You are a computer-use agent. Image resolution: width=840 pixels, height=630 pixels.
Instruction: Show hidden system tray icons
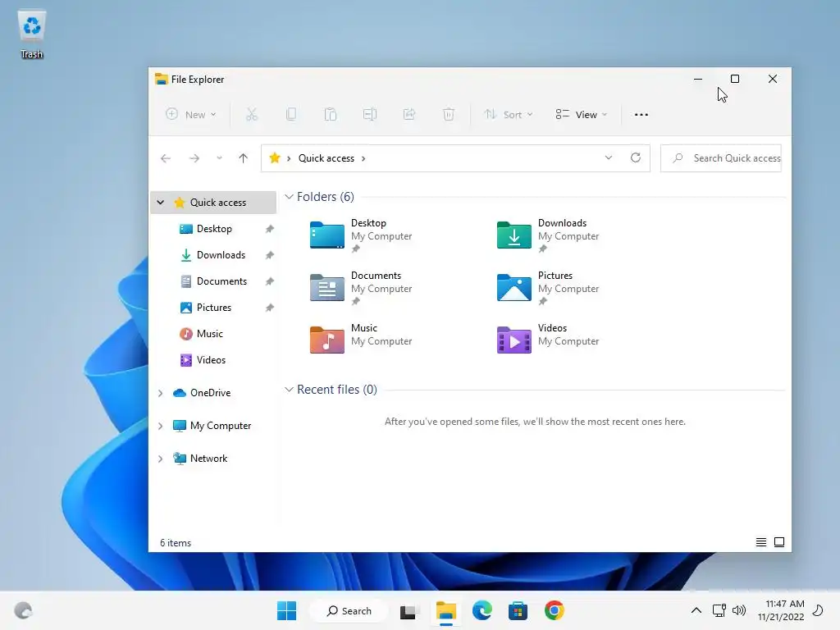(x=696, y=610)
